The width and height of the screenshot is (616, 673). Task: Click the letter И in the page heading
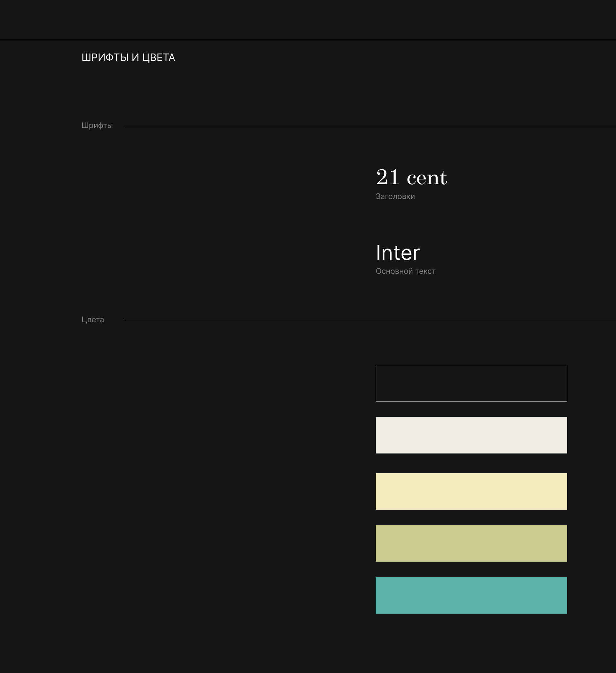click(135, 58)
